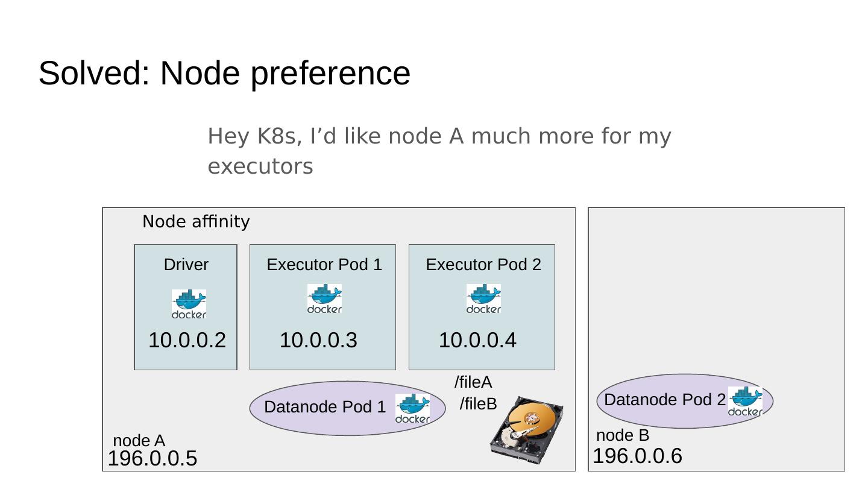Click the 'Node affinity' label
The image size is (868, 489).
(196, 222)
